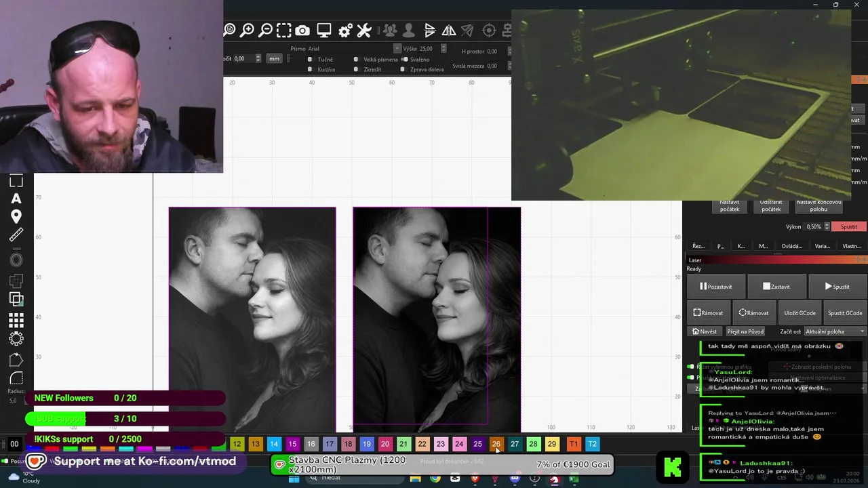Toggle the Velká písmena switch
Screen dimensions: 868x488
coord(356,60)
